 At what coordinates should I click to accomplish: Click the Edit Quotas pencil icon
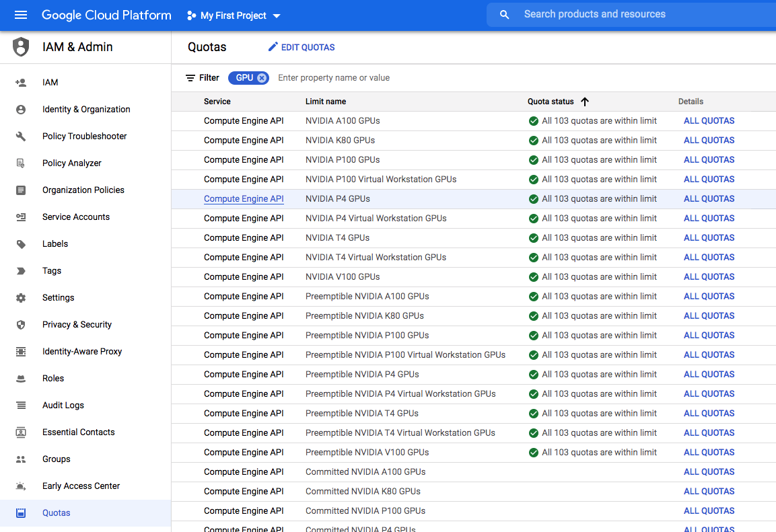[273, 47]
